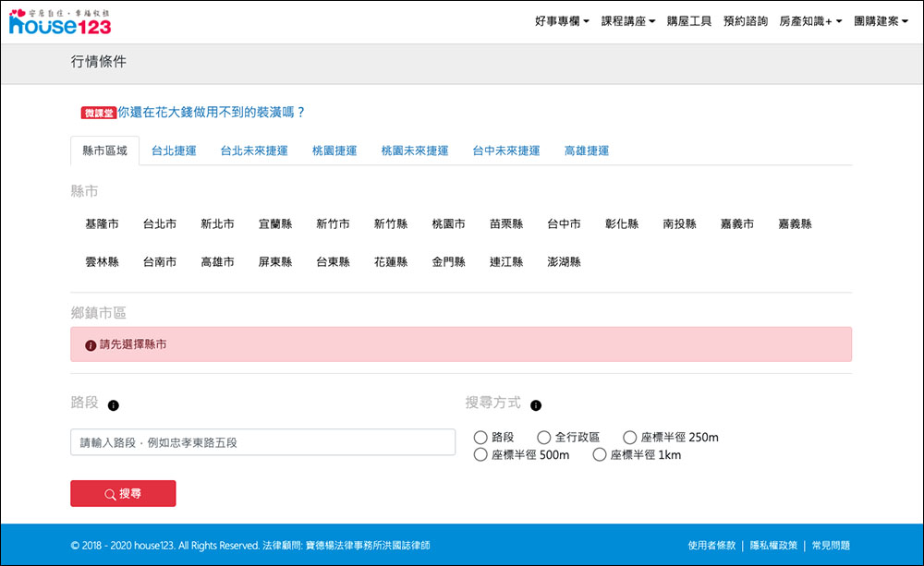Viewport: 924px width, 566px height.
Task: Select 台北市 from the county list
Action: tap(160, 224)
